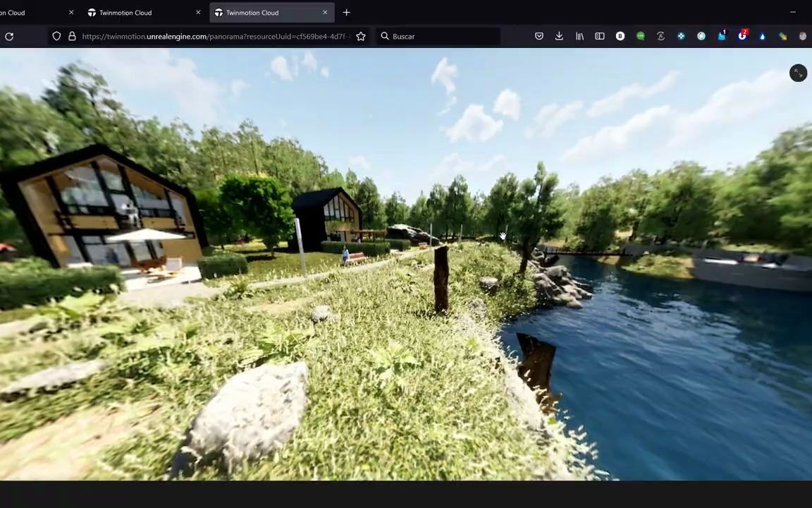812x508 pixels.
Task: View site security padlock info
Action: coord(72,36)
